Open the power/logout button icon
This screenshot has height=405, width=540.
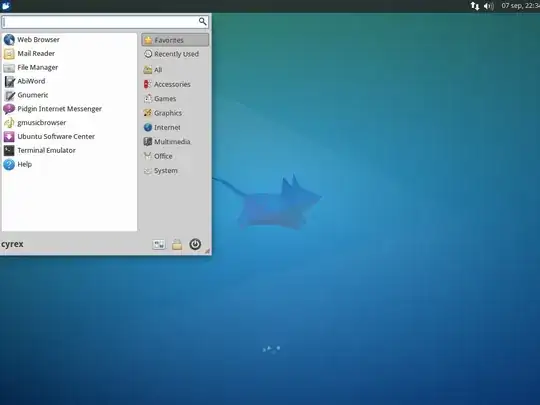point(195,244)
